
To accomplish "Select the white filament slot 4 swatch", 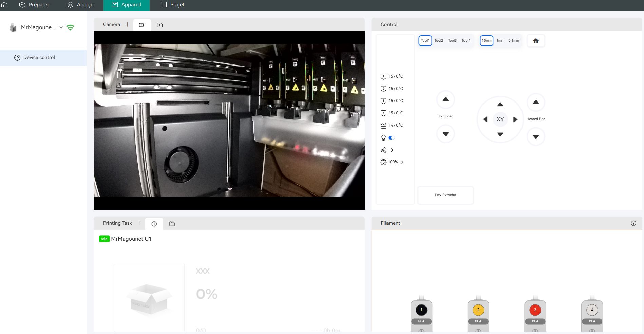I will click(592, 310).
